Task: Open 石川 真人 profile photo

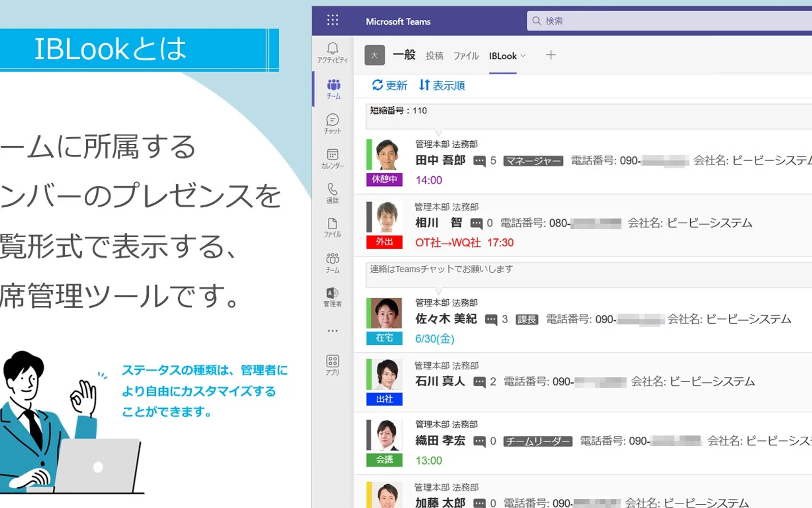Action: click(387, 375)
